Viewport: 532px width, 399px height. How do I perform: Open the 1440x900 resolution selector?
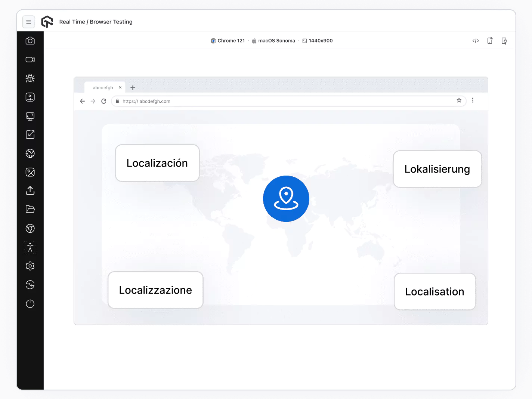pyautogui.click(x=318, y=41)
